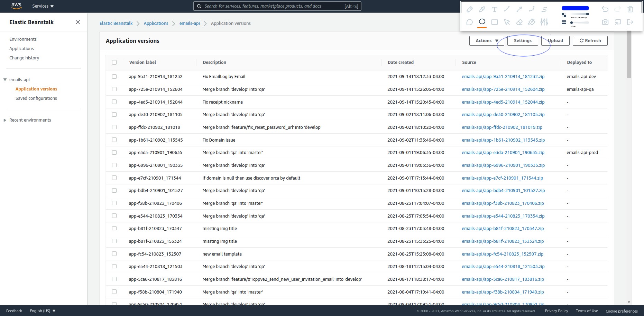Exit annotation mode with exit icon
Screen dimensions: 644x316
(630, 22)
